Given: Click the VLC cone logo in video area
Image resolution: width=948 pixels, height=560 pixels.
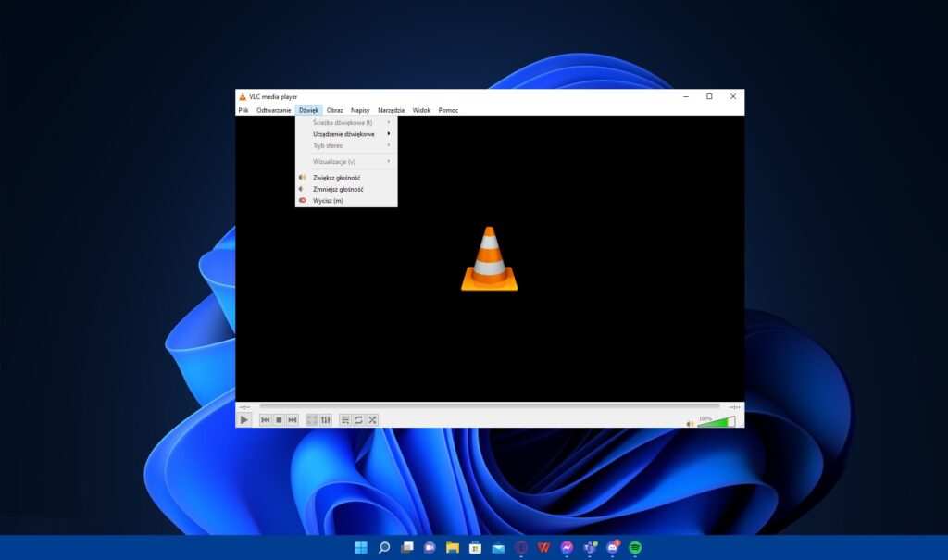Looking at the screenshot, I should tap(490, 259).
